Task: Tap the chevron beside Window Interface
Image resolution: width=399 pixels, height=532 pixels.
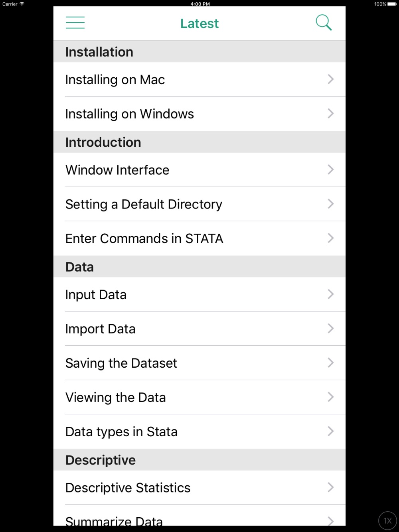Action: coord(331,170)
